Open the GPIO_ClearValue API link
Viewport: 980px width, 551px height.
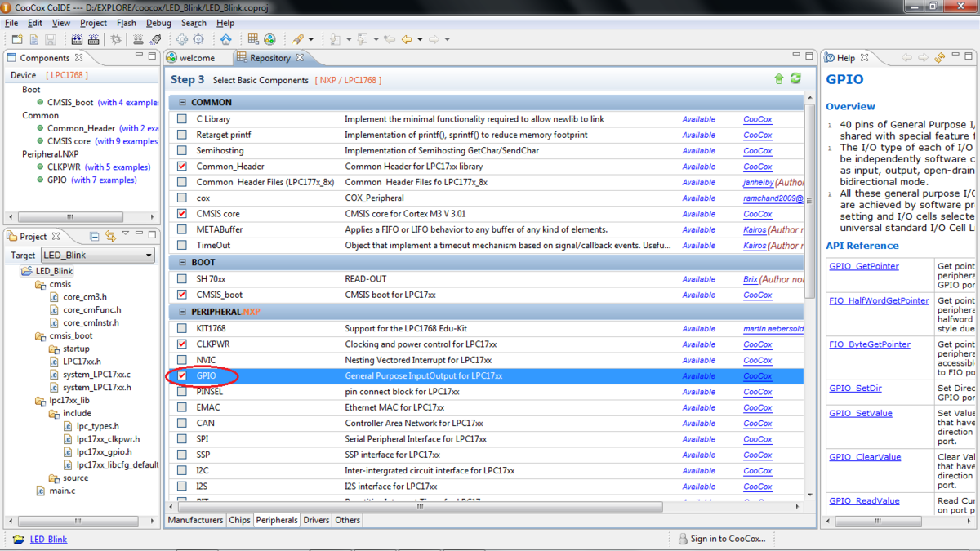(865, 457)
